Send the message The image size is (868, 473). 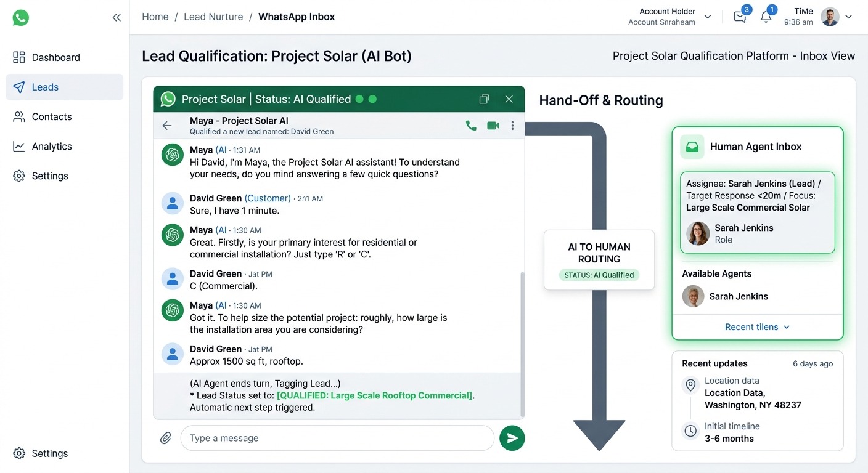click(x=512, y=438)
